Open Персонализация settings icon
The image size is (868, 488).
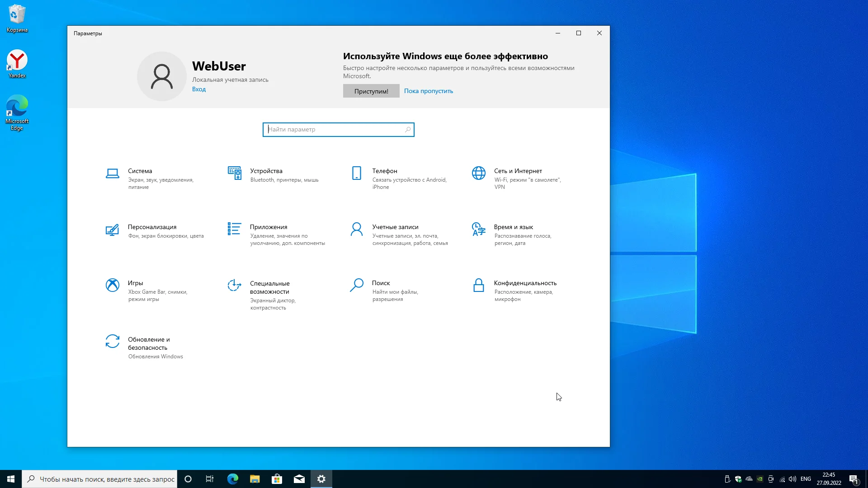[x=112, y=230]
